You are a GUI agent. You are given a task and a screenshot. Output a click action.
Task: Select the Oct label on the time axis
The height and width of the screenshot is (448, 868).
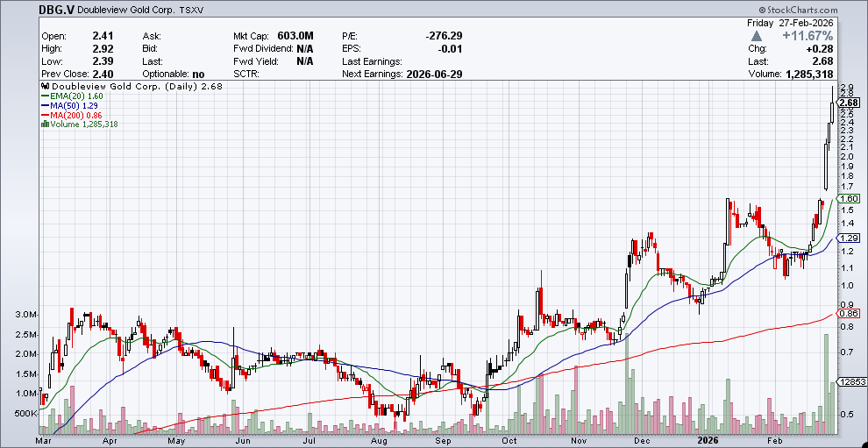tap(509, 441)
